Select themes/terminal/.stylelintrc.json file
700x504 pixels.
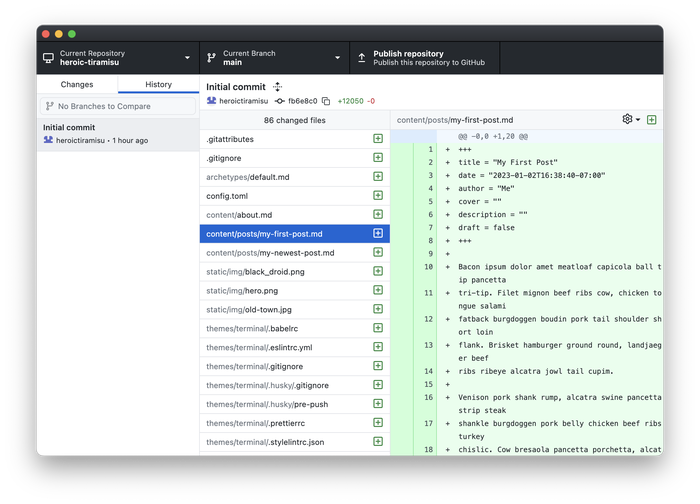(x=295, y=442)
